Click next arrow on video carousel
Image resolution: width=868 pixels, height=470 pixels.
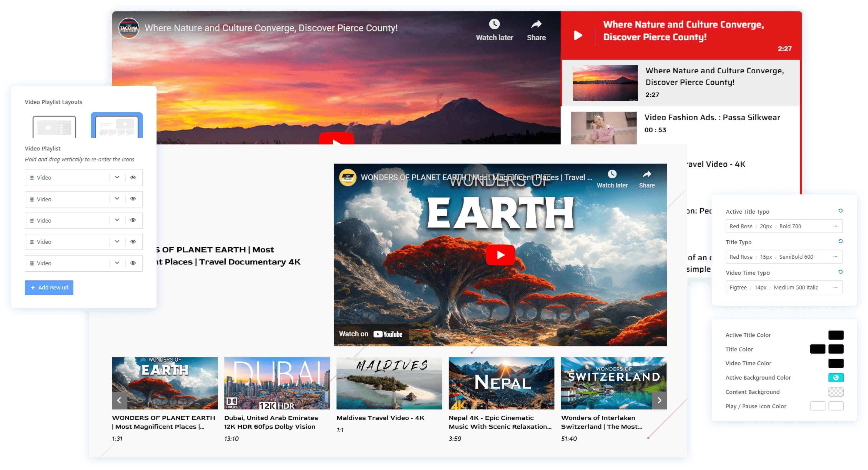coord(659,400)
